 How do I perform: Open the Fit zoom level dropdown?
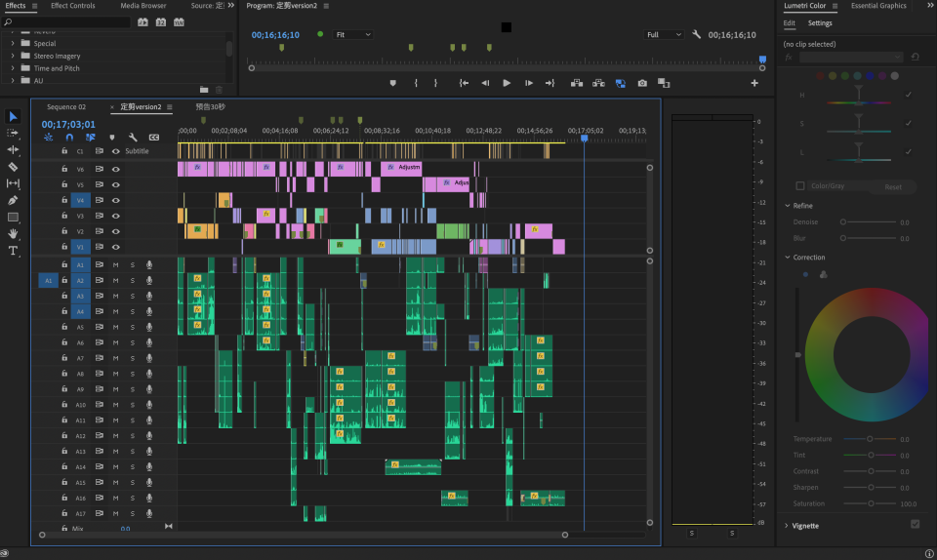353,34
